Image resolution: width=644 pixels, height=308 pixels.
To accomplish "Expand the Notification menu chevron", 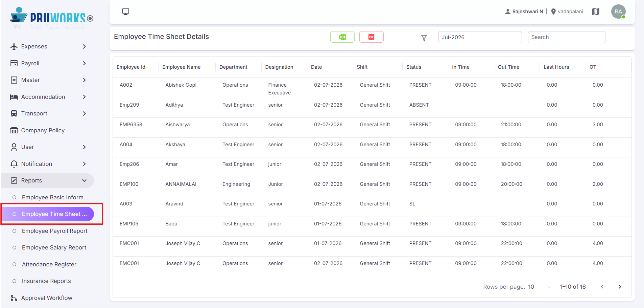I will 84,164.
